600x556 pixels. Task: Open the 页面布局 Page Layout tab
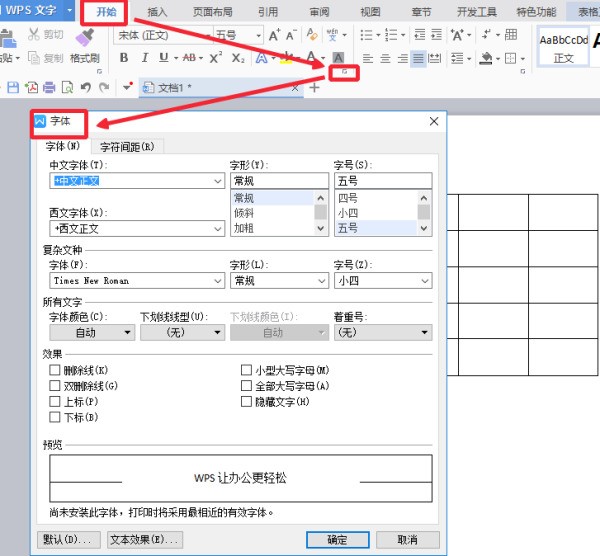pyautogui.click(x=213, y=12)
